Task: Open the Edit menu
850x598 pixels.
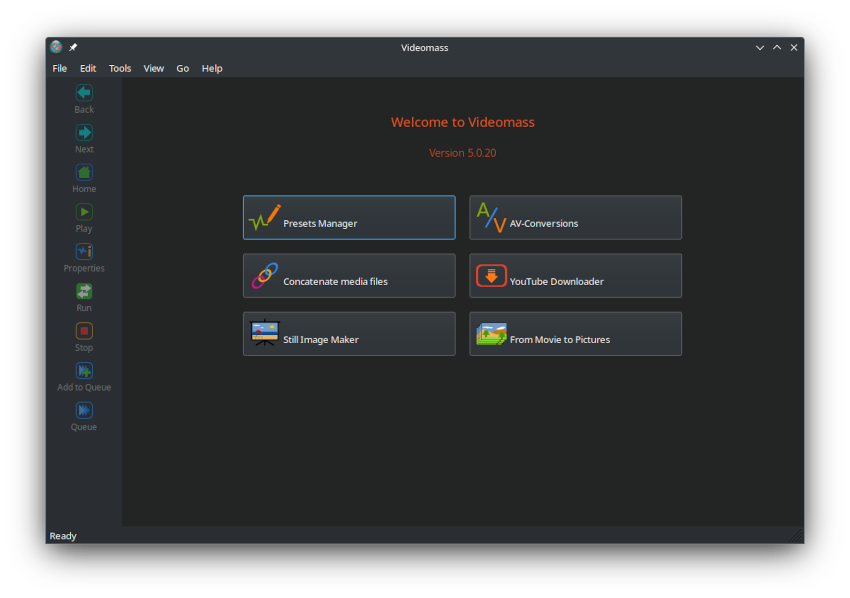Action: 88,68
